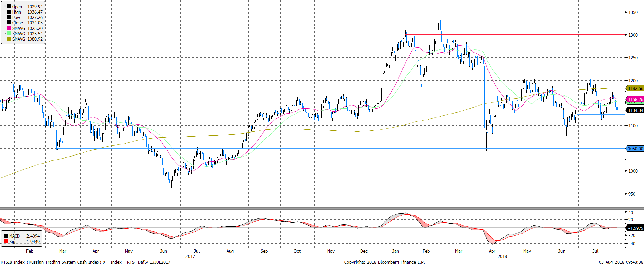Click the black 1134.34 last price label
The width and height of the screenshot is (644, 265).
[635, 110]
